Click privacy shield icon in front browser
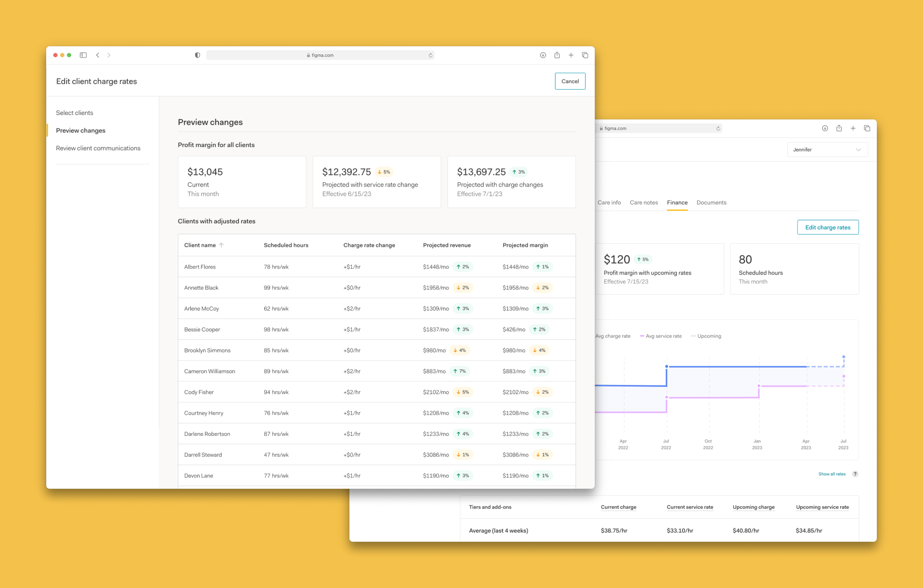The height and width of the screenshot is (588, 923). 198,55
